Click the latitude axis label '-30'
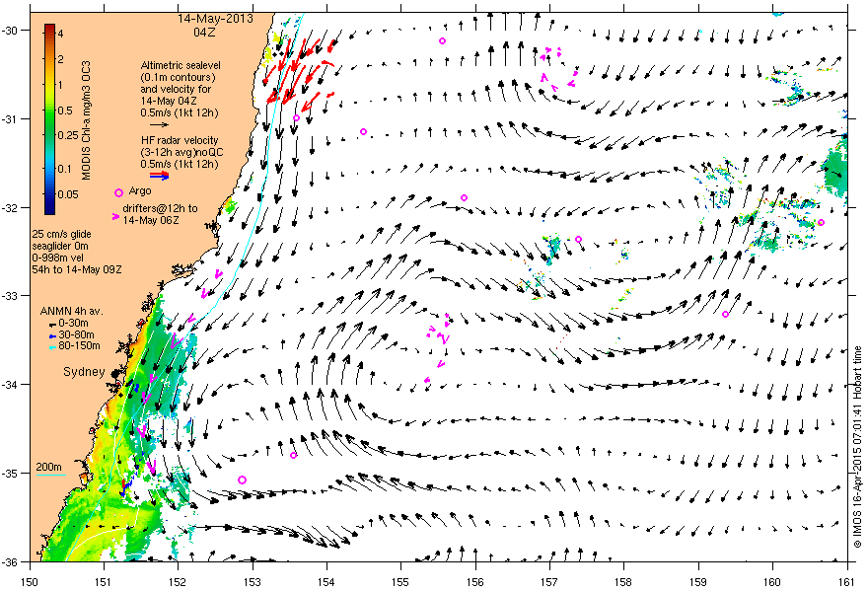Viewport: 868px width, 592px height. pyautogui.click(x=8, y=31)
